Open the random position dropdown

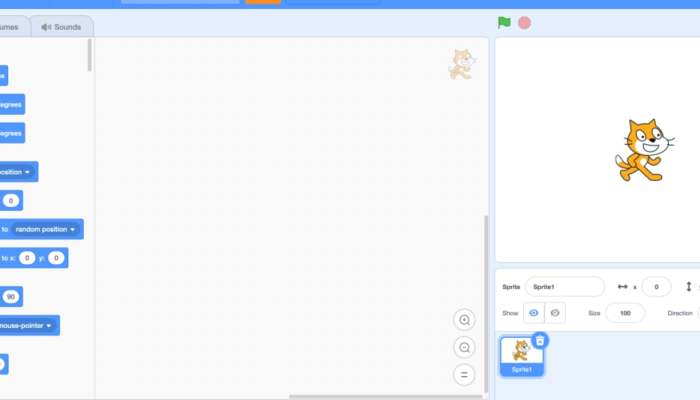(45, 229)
